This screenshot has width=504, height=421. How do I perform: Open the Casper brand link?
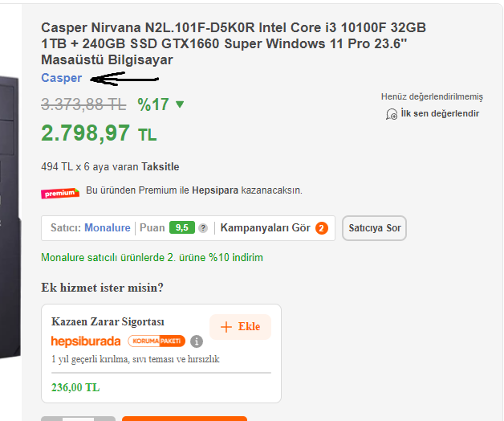coord(61,78)
